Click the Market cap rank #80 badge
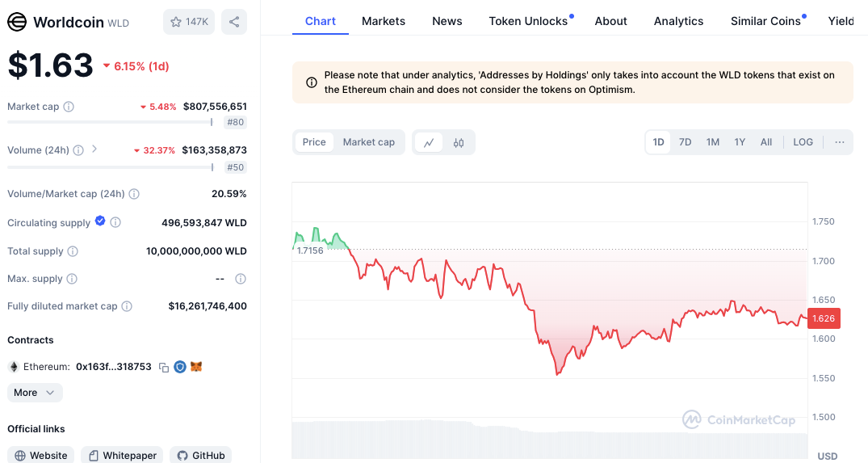Screen dimensions: 868x463 coord(235,122)
